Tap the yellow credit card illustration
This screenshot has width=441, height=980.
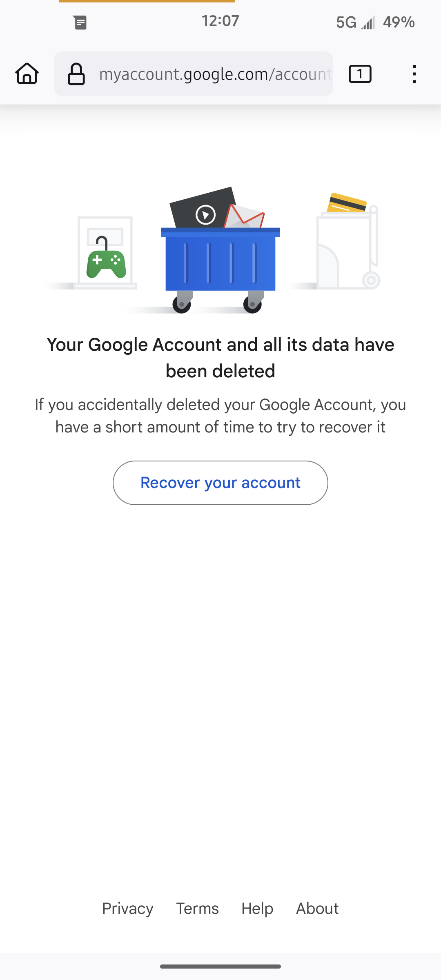coord(347,203)
